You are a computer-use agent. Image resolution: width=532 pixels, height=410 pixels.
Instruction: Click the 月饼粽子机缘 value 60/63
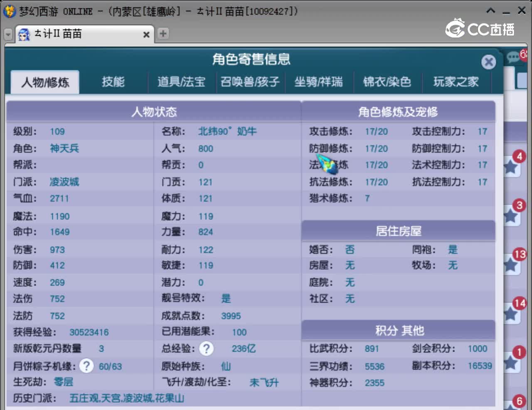[110, 366]
